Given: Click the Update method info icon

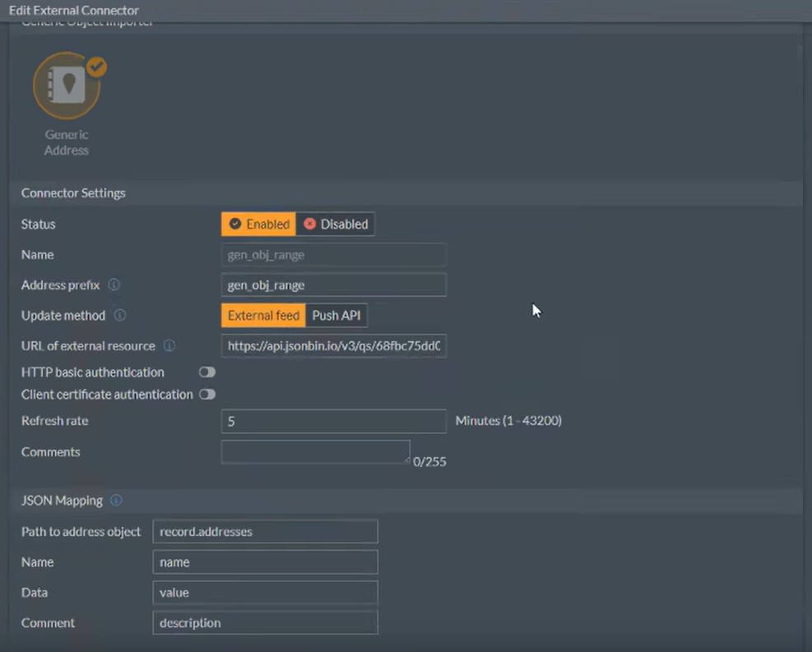Looking at the screenshot, I should [x=119, y=315].
